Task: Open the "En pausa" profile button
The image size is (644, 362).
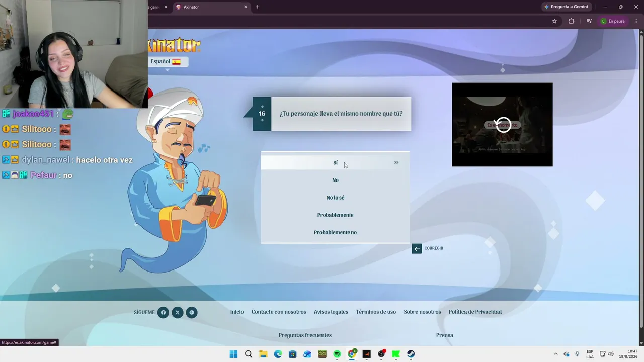Action: pos(613,21)
